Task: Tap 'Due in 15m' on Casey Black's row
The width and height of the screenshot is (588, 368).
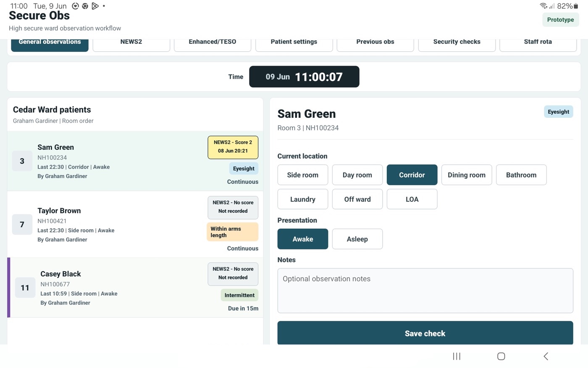Action: [243, 308]
